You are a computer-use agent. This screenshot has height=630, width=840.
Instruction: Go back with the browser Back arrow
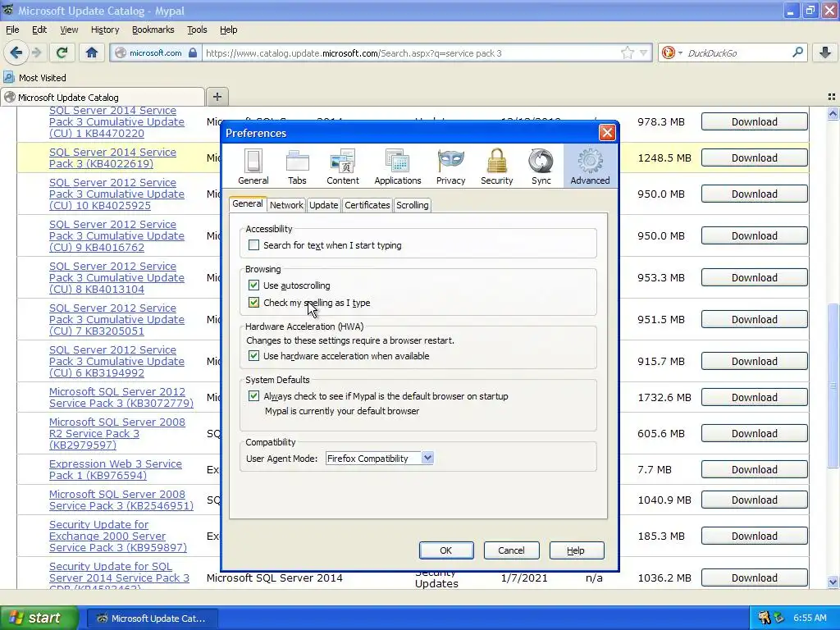click(x=16, y=52)
